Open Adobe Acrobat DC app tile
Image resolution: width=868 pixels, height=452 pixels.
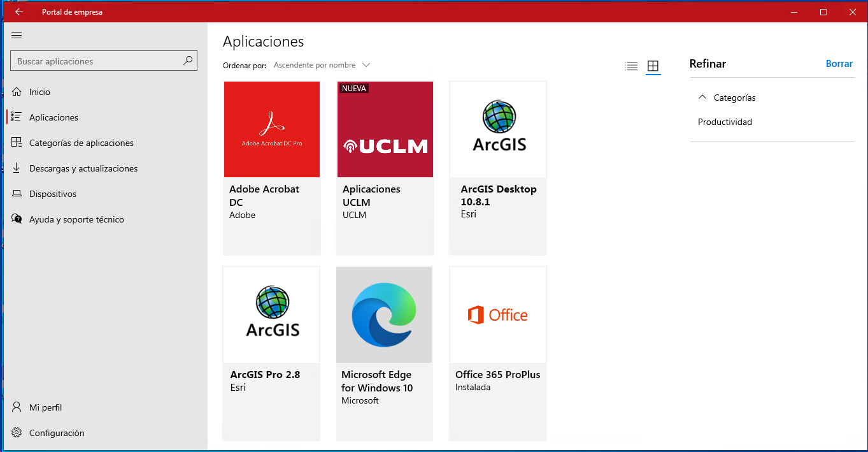pos(272,167)
